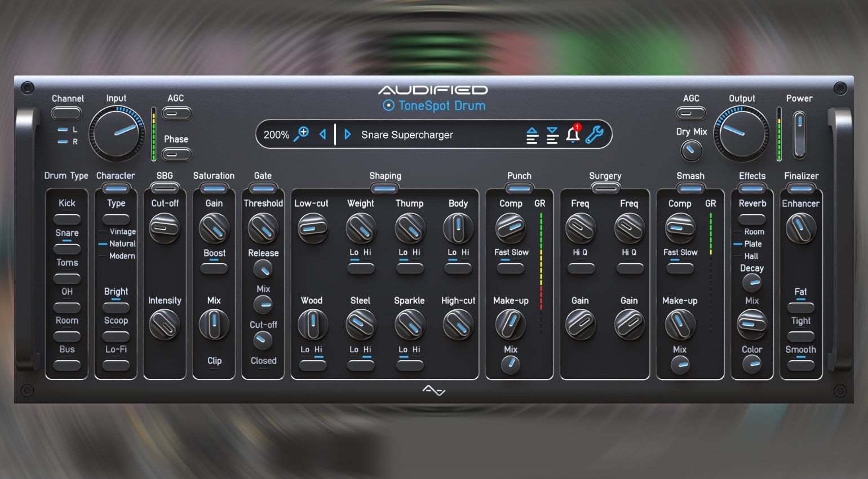Image resolution: width=868 pixels, height=479 pixels.
Task: Click the Audified logo icon at bottom
Action: 433,390
